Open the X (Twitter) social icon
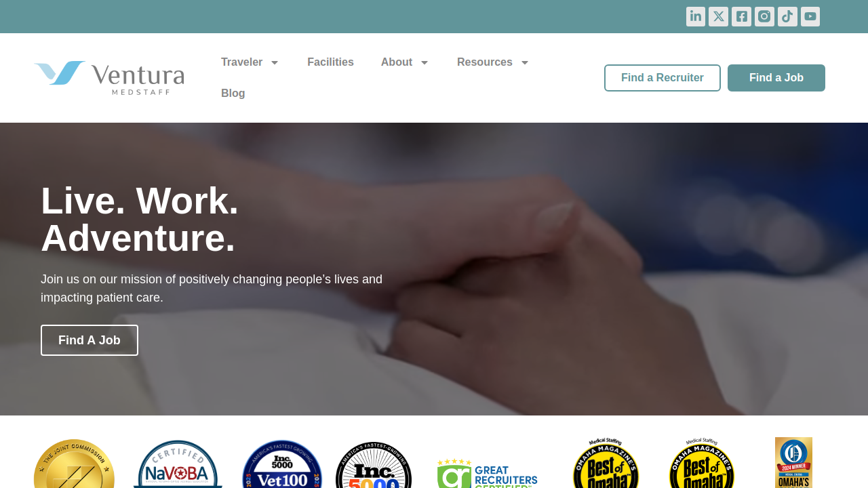Viewport: 868px width, 488px height. [719, 16]
